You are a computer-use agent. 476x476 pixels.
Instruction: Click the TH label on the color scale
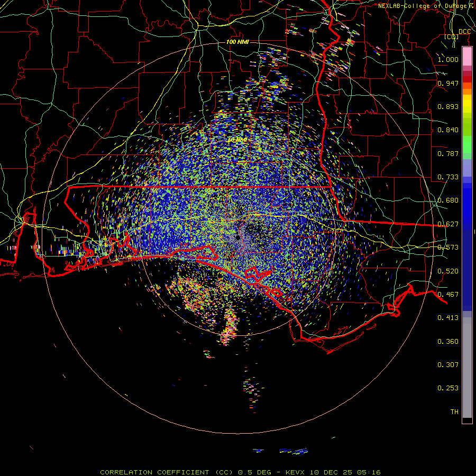(454, 412)
